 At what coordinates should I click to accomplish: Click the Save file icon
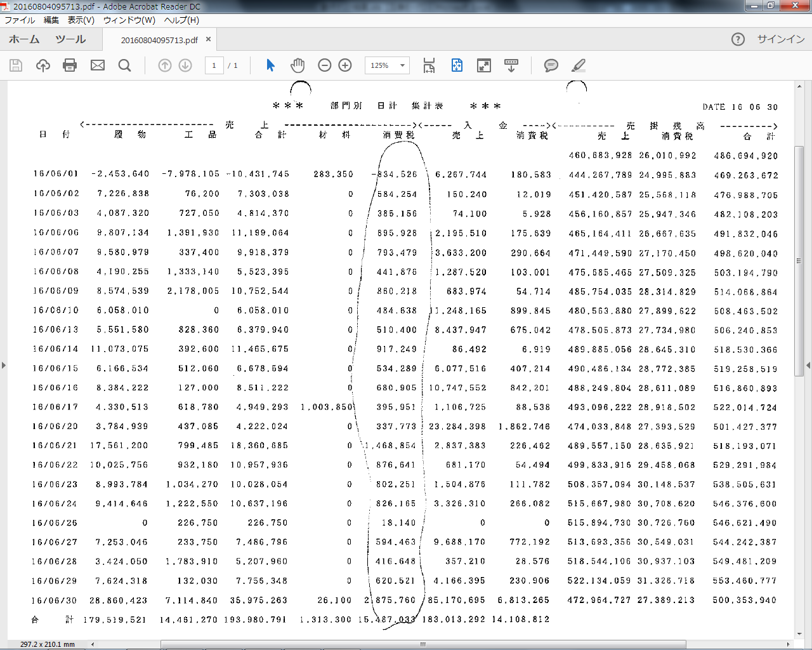[16, 65]
